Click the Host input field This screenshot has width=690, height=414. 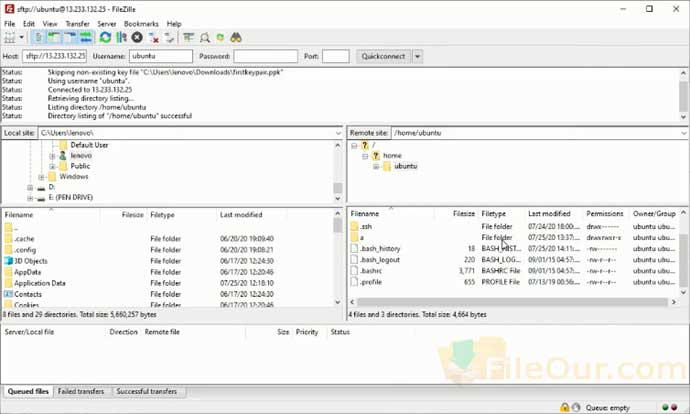point(55,56)
